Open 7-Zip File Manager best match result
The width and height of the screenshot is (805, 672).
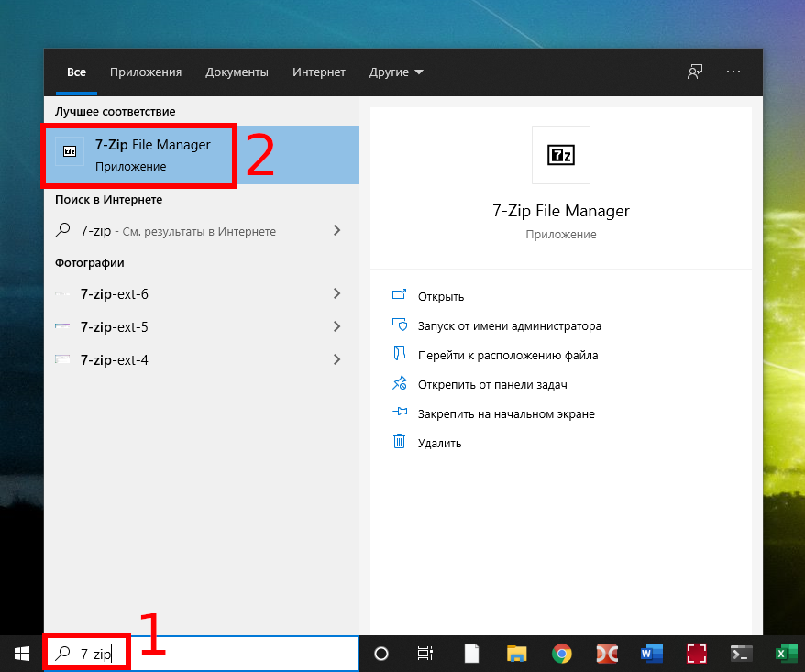click(152, 154)
